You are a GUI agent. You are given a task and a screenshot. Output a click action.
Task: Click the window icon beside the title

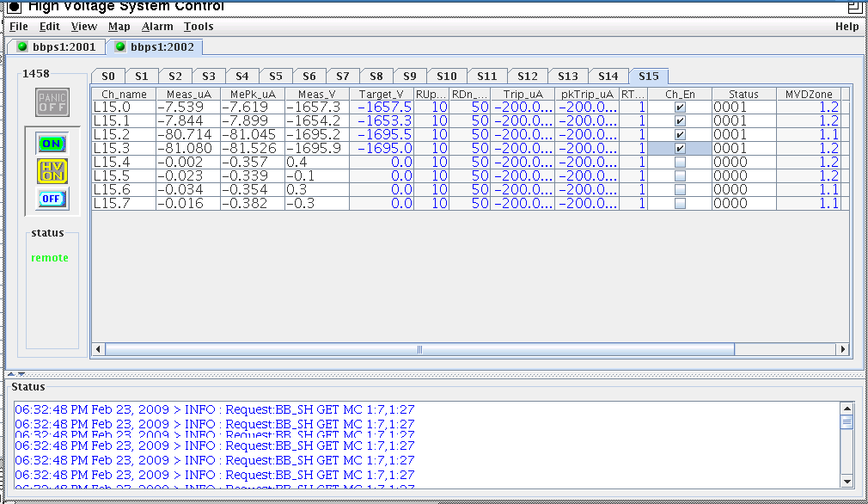[14, 7]
